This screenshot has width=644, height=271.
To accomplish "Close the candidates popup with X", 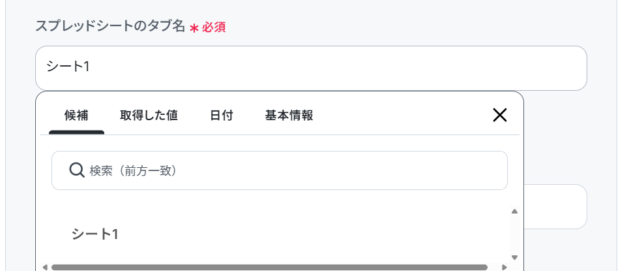I will point(500,115).
